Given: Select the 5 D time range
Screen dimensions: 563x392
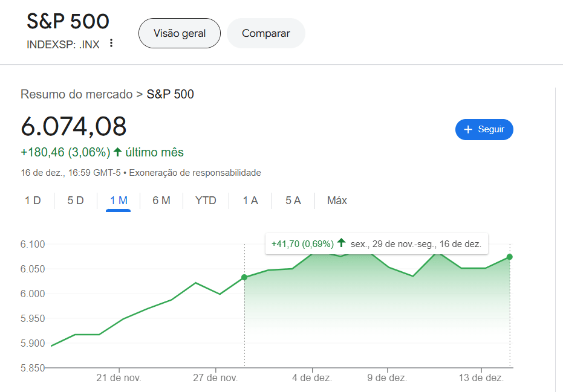Looking at the screenshot, I should click(x=76, y=201).
